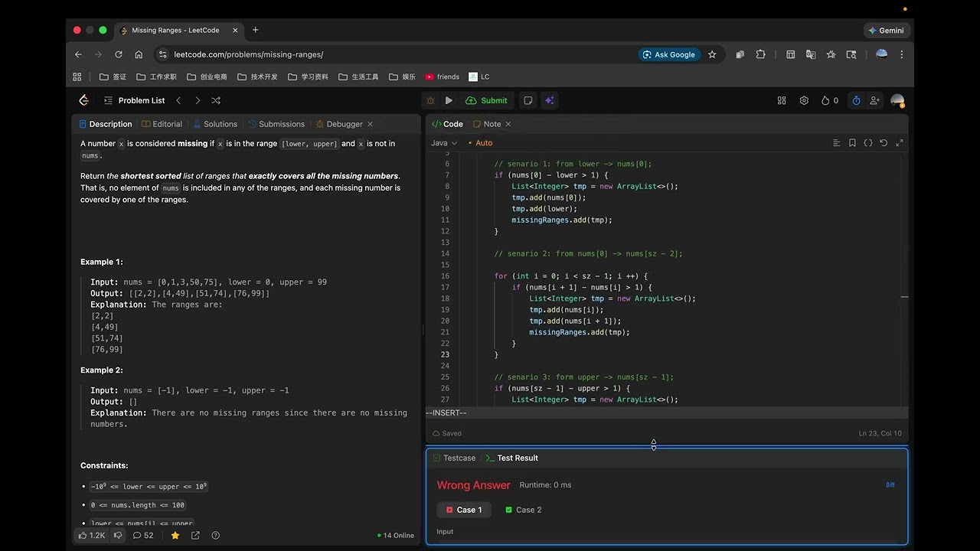This screenshot has height=551, width=980.
Task: Open the 技术开发 bookmark folder
Action: click(x=257, y=77)
